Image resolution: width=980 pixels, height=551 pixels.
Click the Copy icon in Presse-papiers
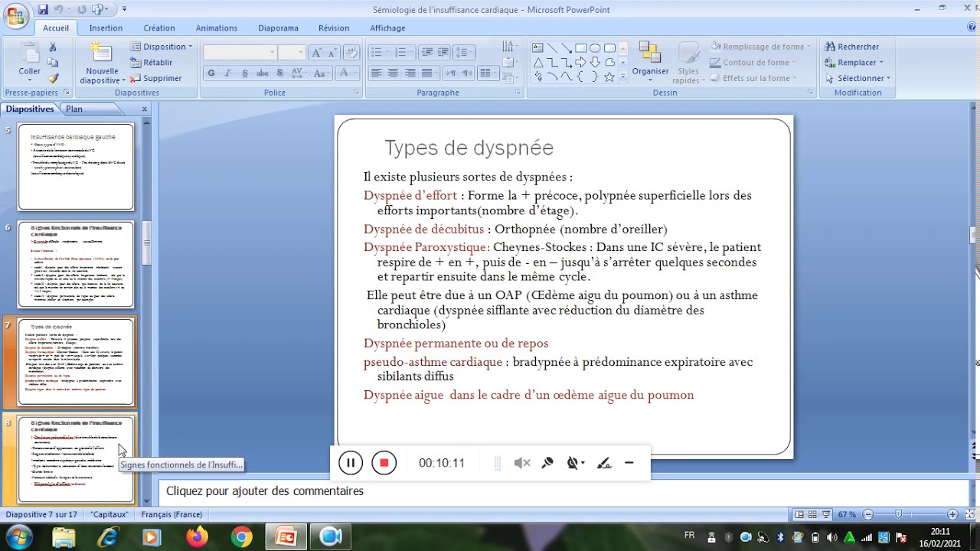point(53,63)
